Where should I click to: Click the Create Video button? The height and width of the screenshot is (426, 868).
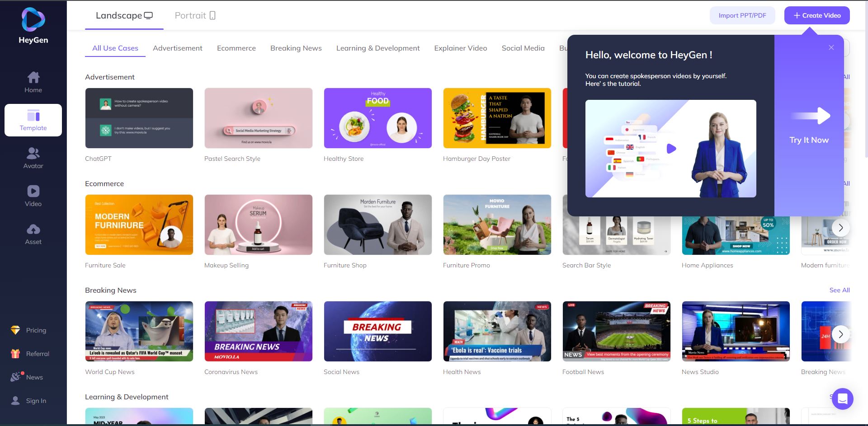817,15
